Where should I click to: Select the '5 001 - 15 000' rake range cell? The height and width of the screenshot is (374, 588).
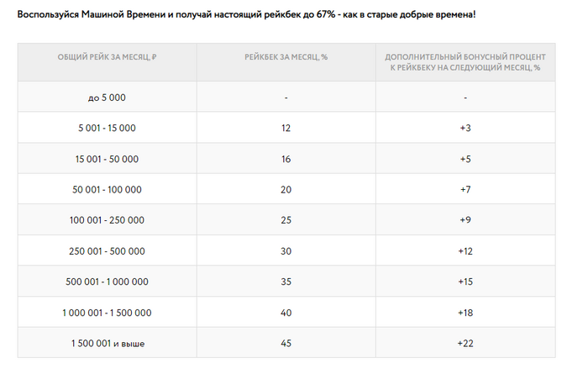point(107,128)
